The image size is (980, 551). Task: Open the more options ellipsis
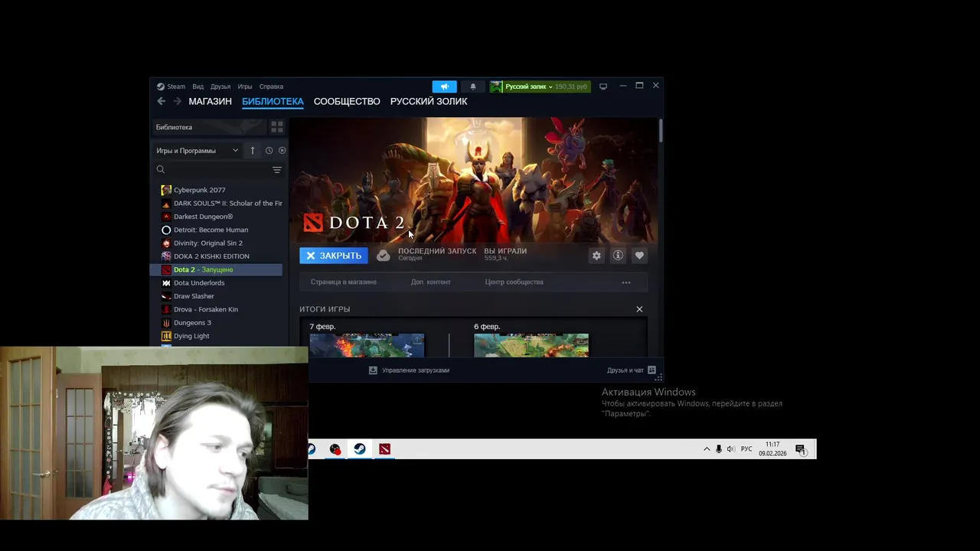tap(626, 282)
